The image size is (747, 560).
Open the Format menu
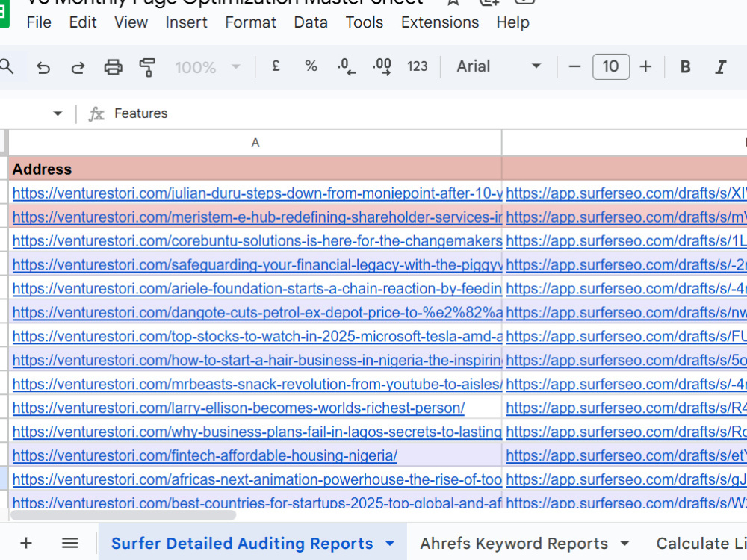(250, 22)
